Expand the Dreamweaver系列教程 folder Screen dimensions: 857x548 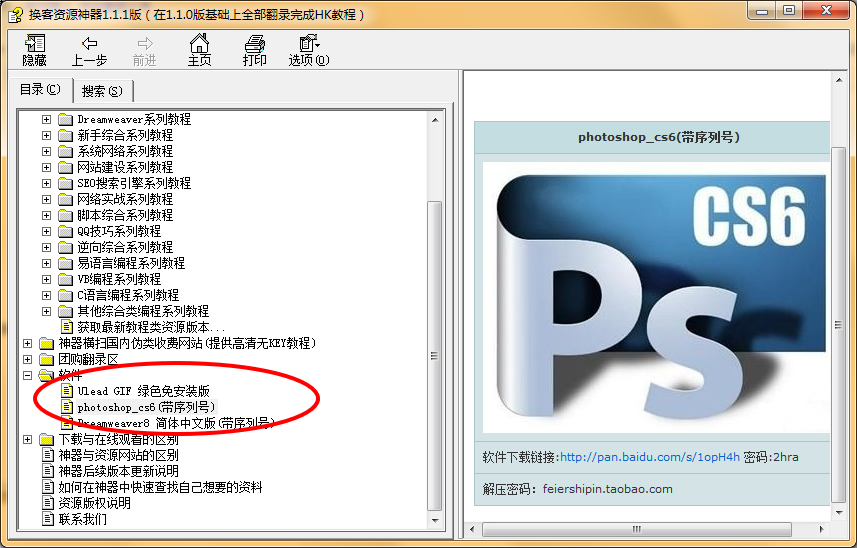[46, 119]
